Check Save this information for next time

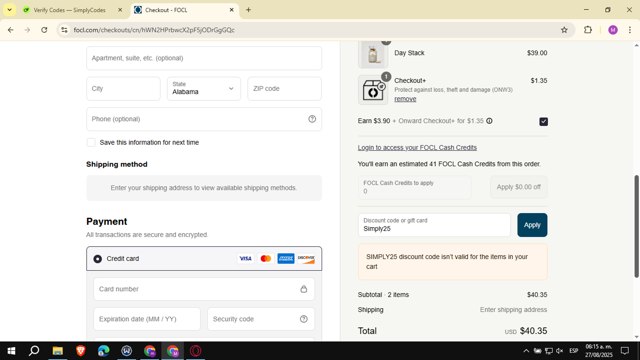[x=91, y=142]
